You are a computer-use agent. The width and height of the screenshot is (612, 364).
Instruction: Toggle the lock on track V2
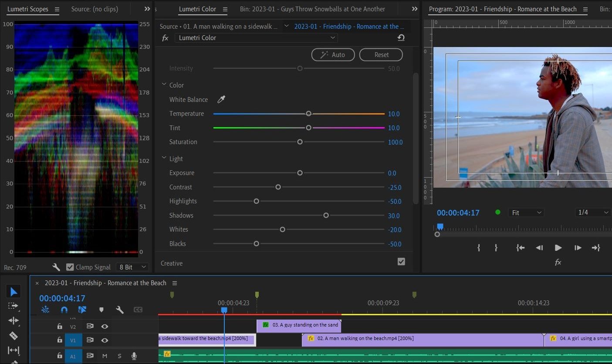point(60,326)
